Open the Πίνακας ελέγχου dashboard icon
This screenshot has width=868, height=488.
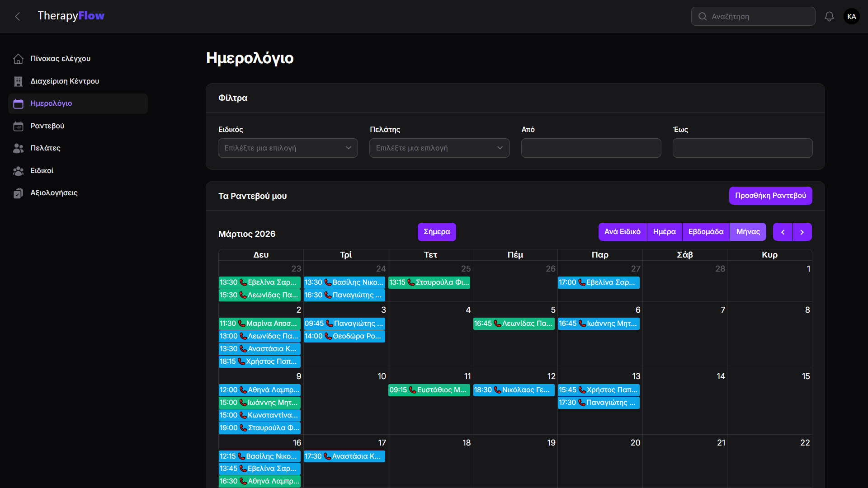(x=18, y=59)
